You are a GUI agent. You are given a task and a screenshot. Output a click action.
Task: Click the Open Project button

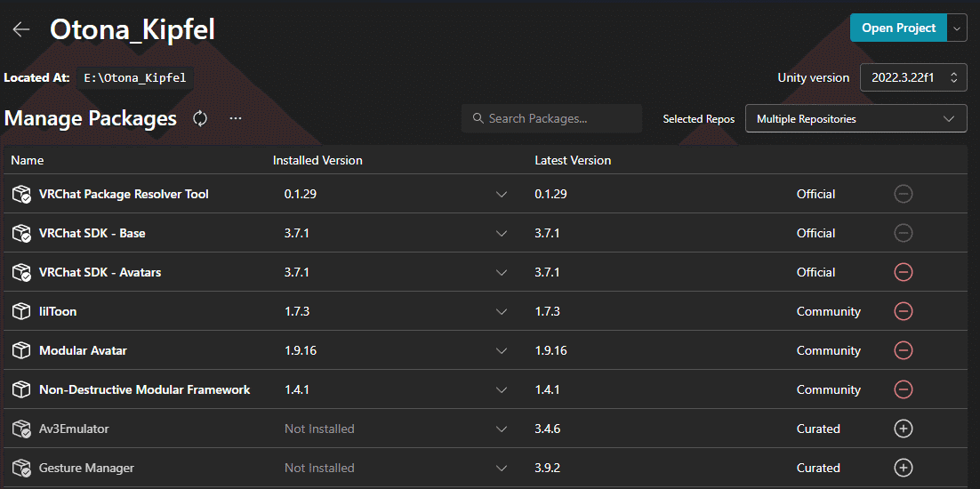[898, 28]
